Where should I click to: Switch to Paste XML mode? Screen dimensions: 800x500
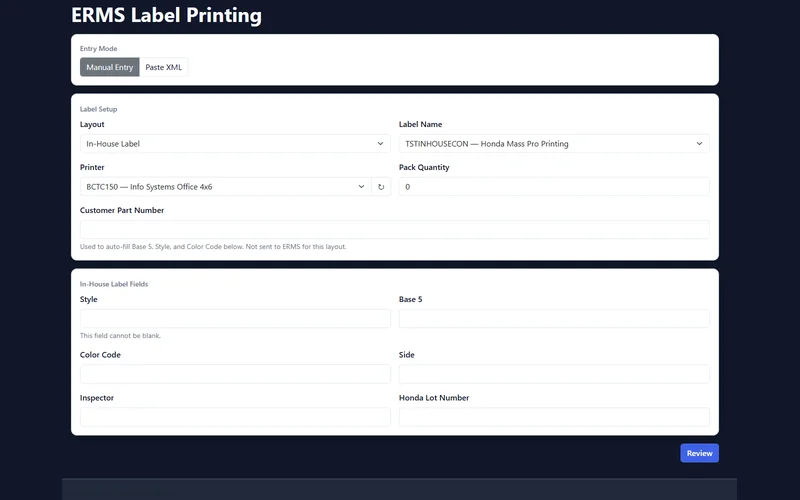pos(163,67)
